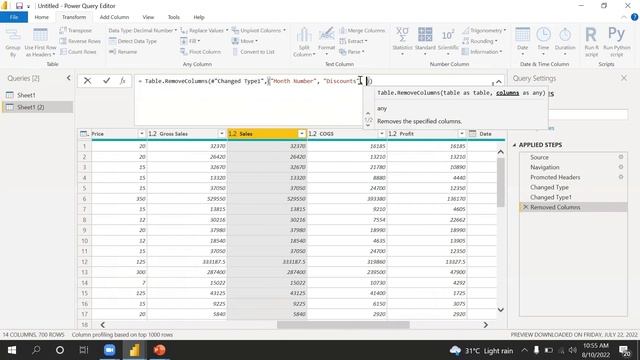
Task: Click the table icon in grid corner
Action: 84,134
